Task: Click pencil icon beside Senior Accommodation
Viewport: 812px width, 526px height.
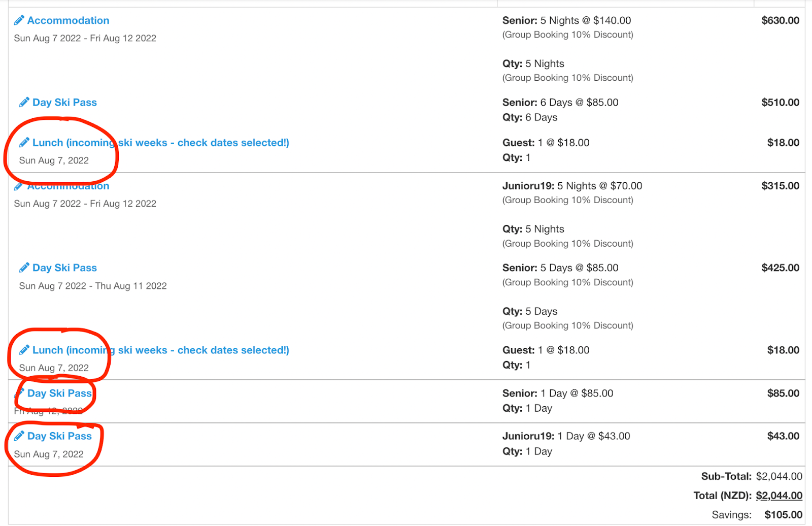Action: coord(19,20)
